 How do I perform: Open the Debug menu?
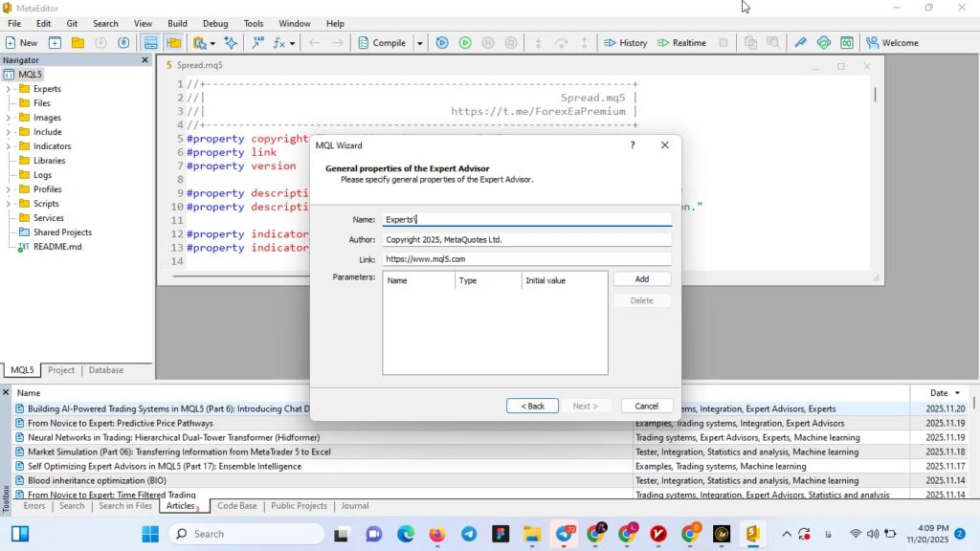(x=215, y=23)
